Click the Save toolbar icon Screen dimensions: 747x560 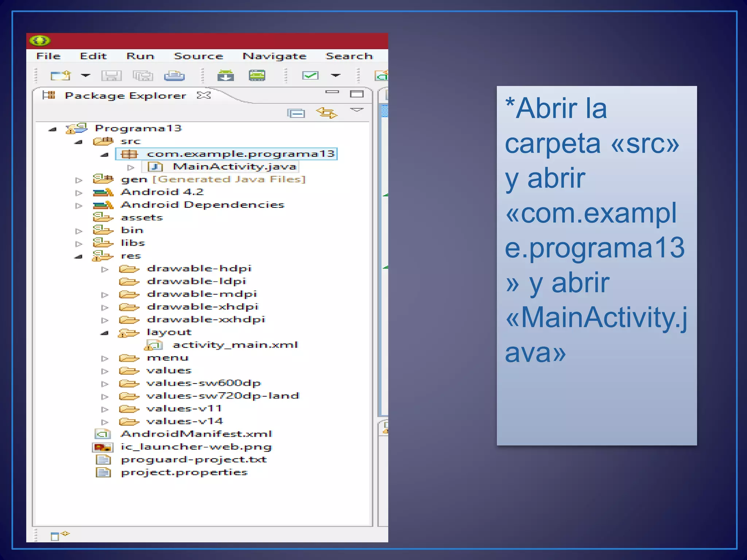[x=111, y=75]
